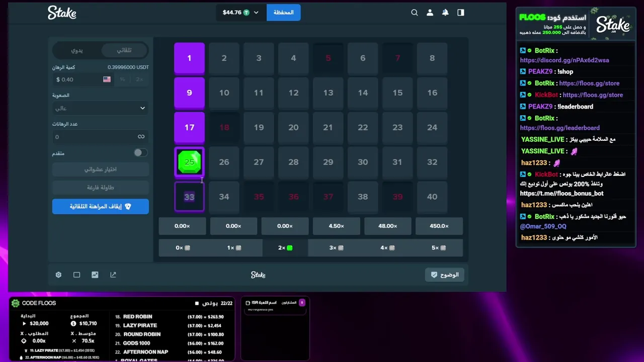This screenshot has width=644, height=362.
Task: Deselect Keno tile number 9
Action: tap(189, 93)
